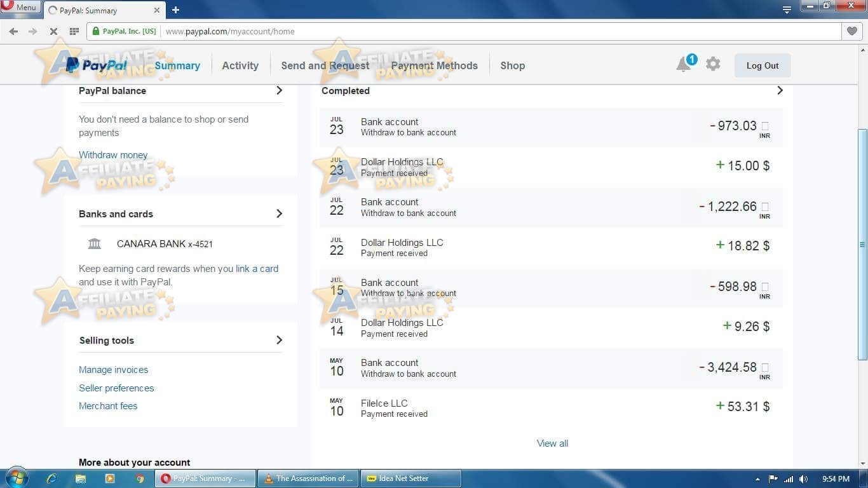Open the Jul 22 withdrawal of 1,222.66
The height and width of the screenshot is (488, 868).
[551, 207]
